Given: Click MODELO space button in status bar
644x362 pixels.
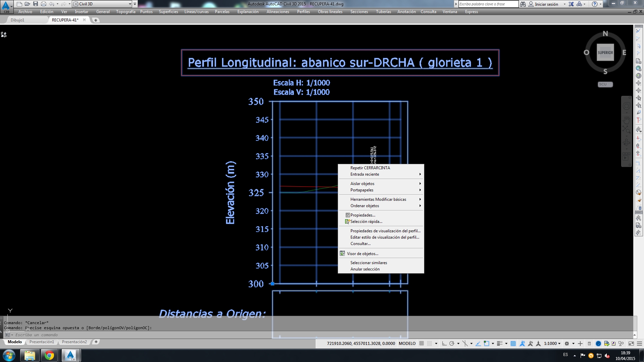Looking at the screenshot, I should (407, 344).
